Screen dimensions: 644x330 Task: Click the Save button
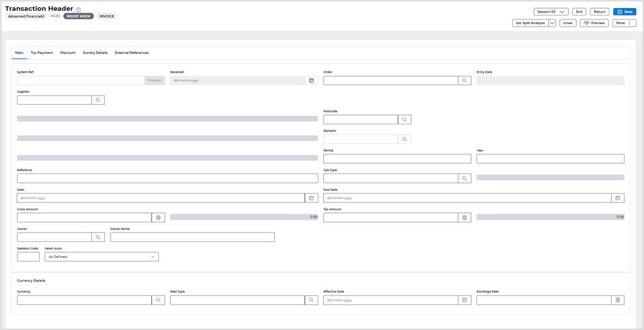click(624, 11)
